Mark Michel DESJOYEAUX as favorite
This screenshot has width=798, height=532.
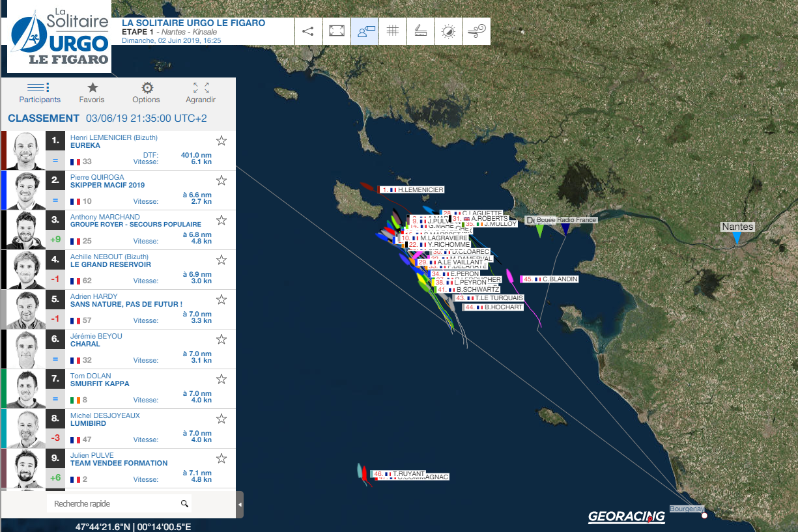pyautogui.click(x=221, y=419)
